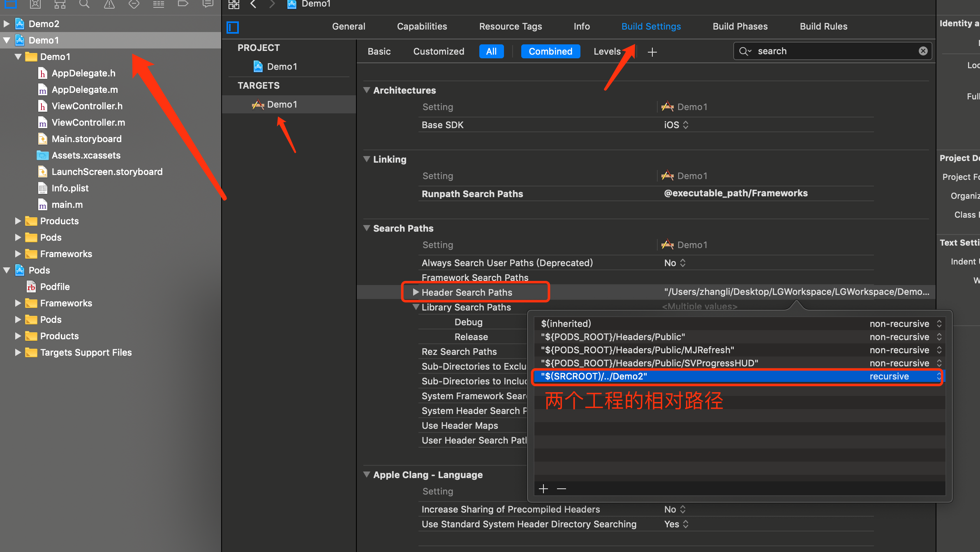The width and height of the screenshot is (980, 552).
Task: Open main.m file
Action: pyautogui.click(x=67, y=205)
